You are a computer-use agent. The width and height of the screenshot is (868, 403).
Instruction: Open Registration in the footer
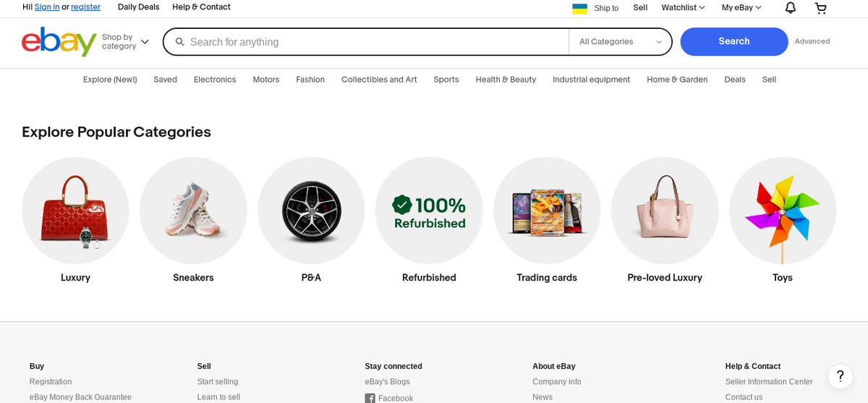[x=51, y=382]
